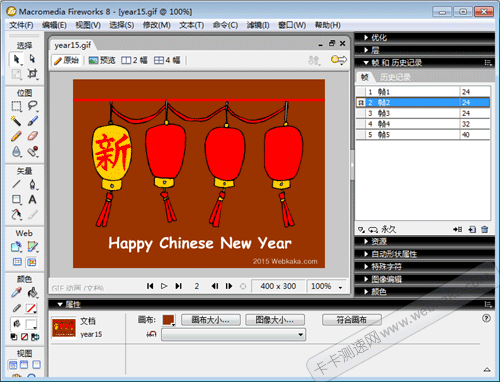Viewport: 500px width, 382px height.
Task: Open the fill color box
Action: click(31, 324)
